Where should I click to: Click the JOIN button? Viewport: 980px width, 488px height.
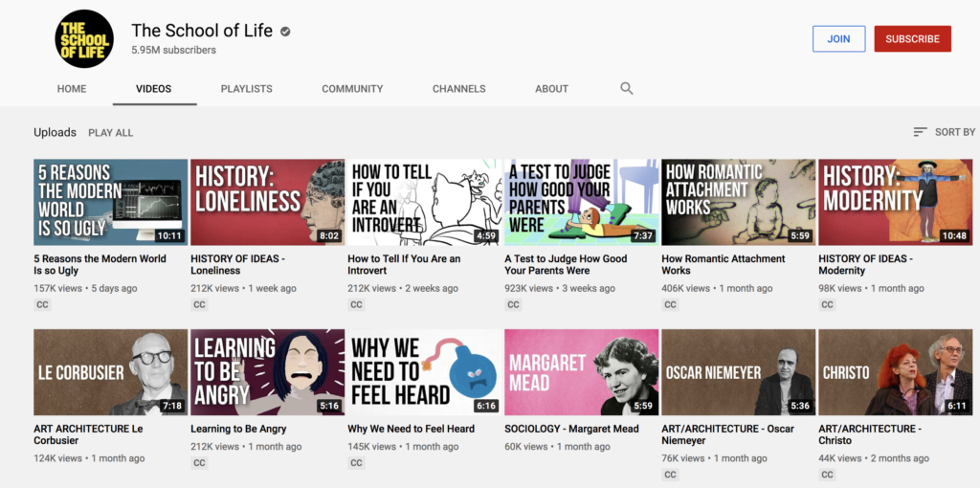pyautogui.click(x=838, y=38)
